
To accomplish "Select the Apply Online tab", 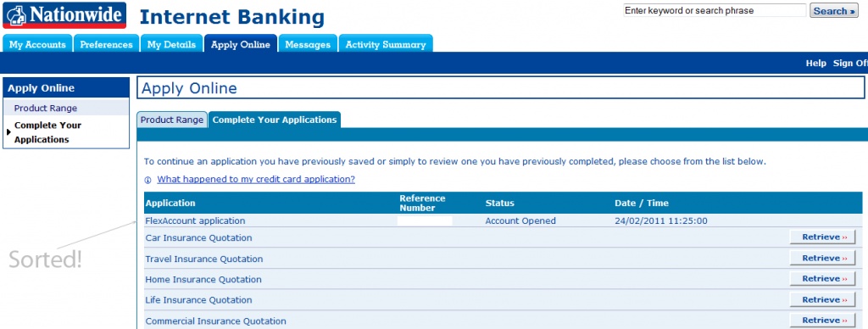I will click(240, 44).
